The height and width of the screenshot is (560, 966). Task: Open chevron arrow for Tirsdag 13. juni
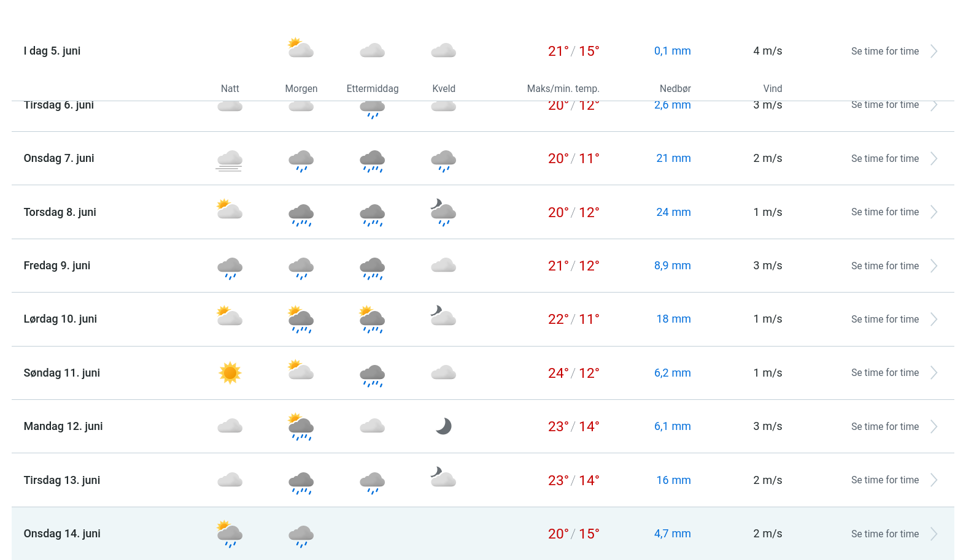933,480
